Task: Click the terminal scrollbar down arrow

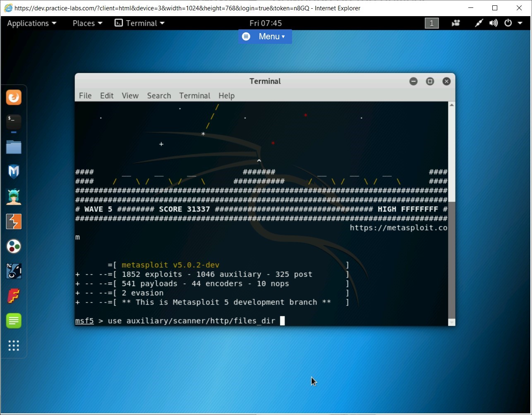Action: point(451,321)
